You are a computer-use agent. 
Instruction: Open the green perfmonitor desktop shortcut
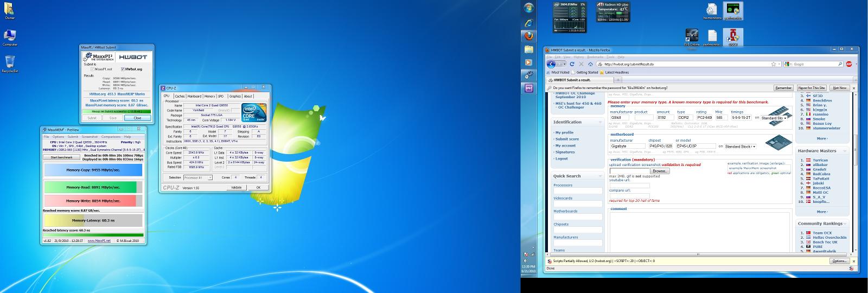(732, 10)
